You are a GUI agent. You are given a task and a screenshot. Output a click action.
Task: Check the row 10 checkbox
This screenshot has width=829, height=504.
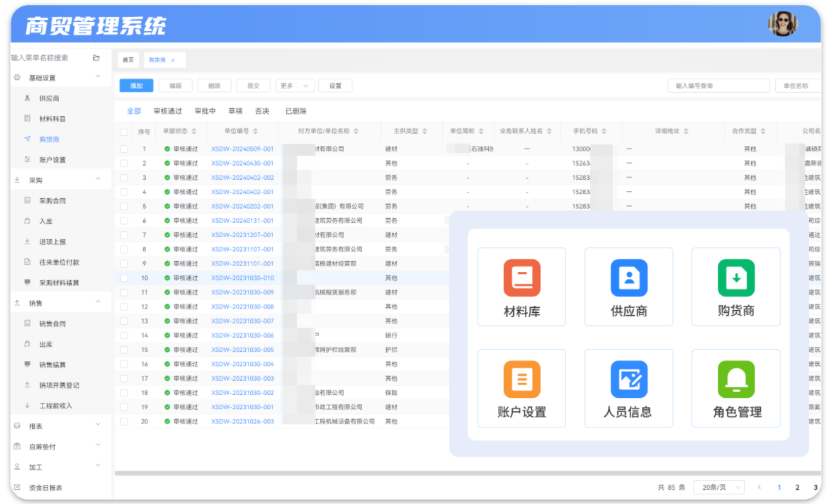(x=124, y=278)
